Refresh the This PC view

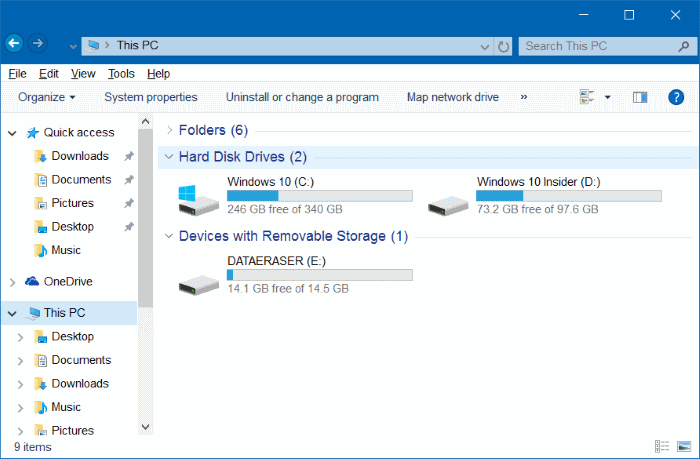(x=503, y=46)
